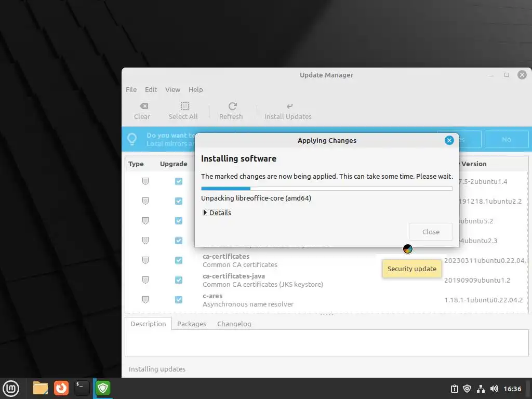Viewport: 532px width, 399px height.
Task: Open the View menu
Action: [x=172, y=89]
